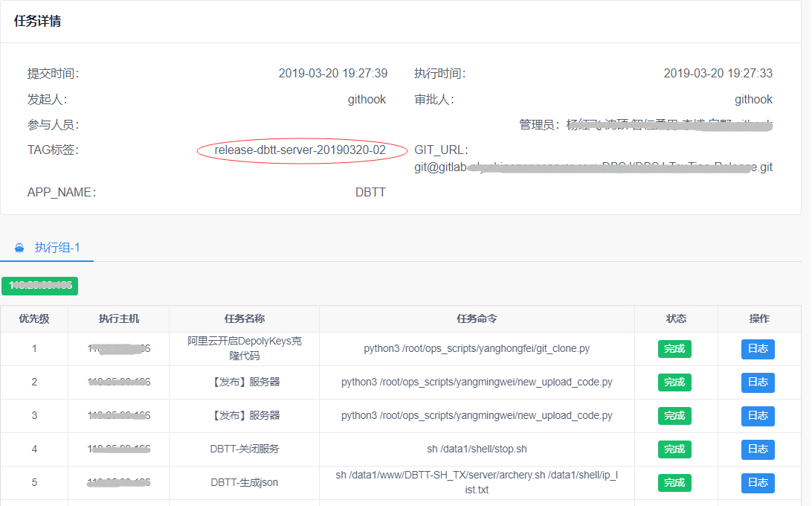Viewport: 812px width, 506px height.
Task: Click the 发起人 label
Action: pos(47,100)
